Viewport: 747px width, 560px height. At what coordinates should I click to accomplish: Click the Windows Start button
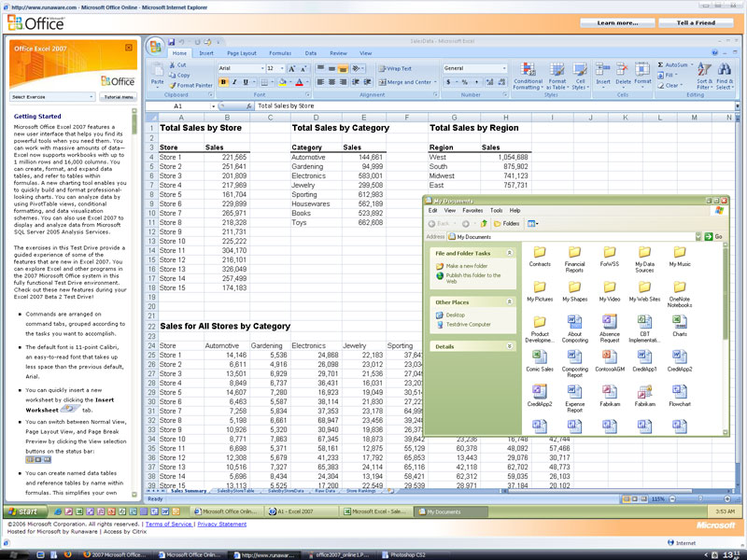pos(25,511)
